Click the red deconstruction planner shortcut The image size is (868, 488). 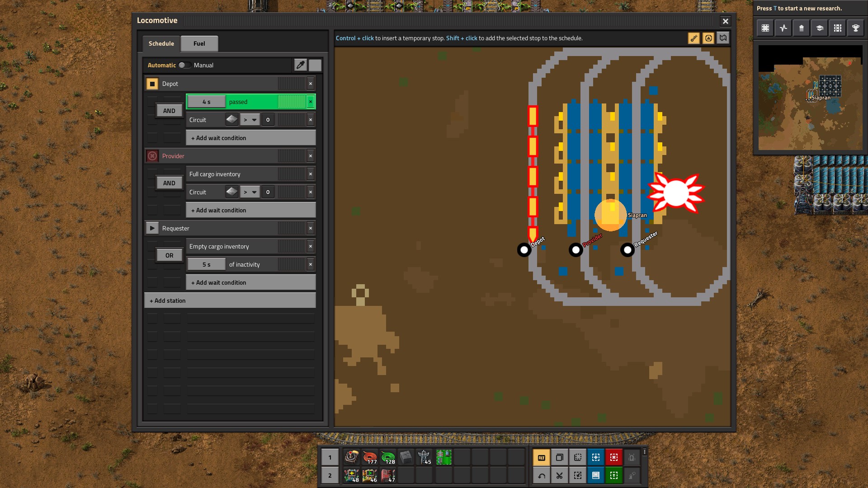pos(614,457)
